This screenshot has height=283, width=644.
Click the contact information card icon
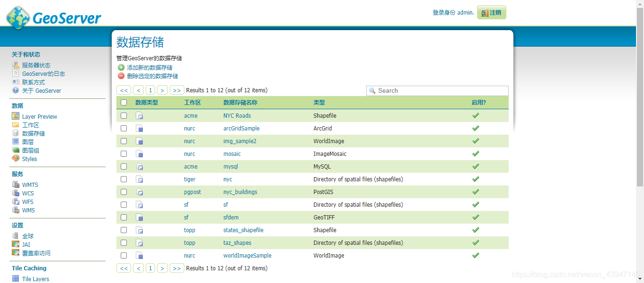16,82
